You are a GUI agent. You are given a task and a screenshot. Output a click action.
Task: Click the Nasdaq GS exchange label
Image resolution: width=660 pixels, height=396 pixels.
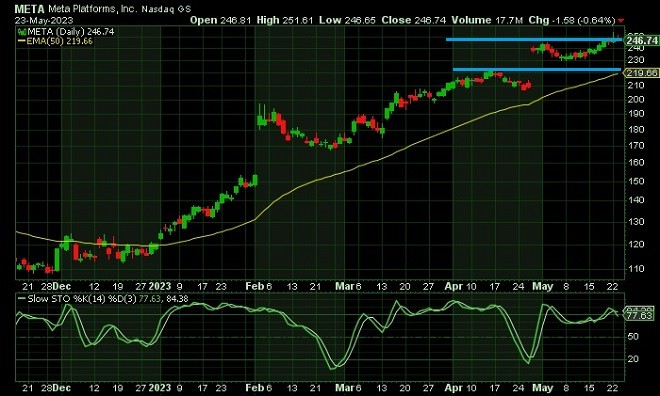coord(166,9)
